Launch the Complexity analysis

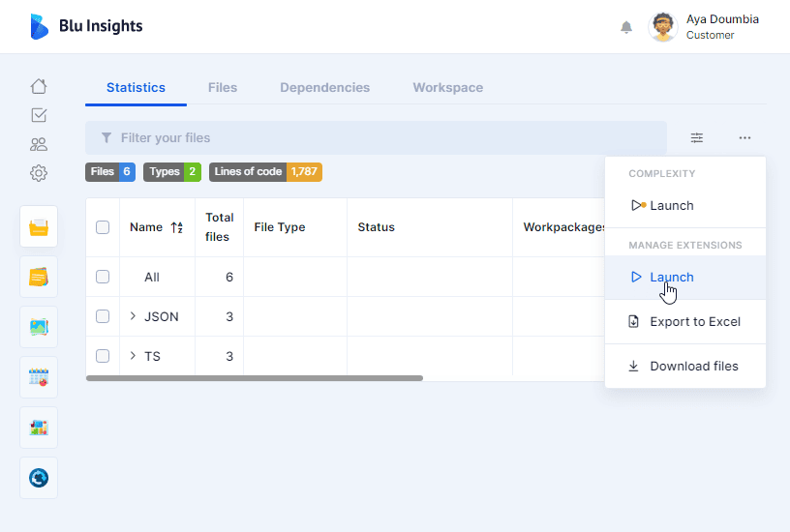(x=671, y=205)
